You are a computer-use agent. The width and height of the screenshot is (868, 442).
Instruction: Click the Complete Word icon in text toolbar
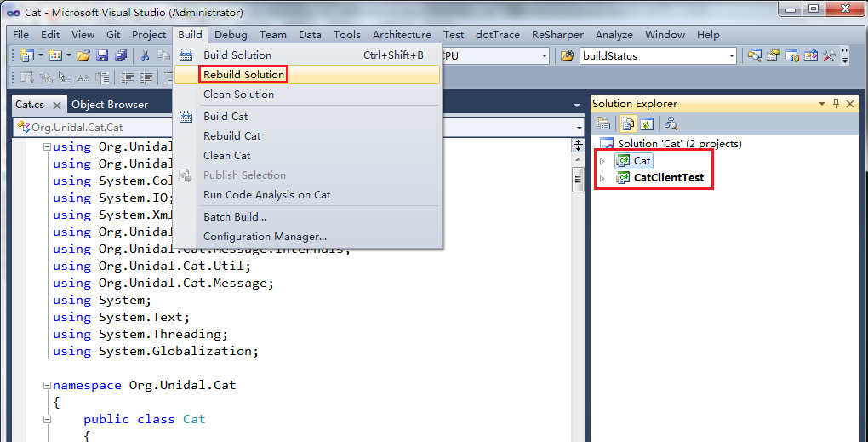click(x=83, y=77)
